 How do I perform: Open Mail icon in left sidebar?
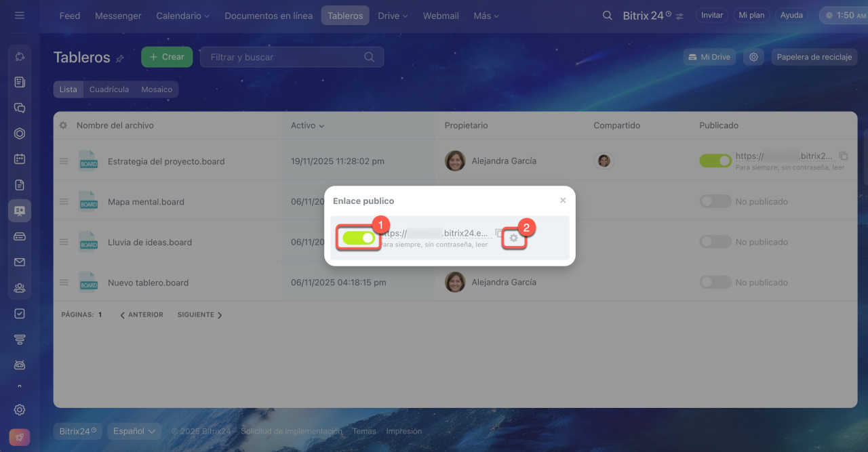pos(20,262)
